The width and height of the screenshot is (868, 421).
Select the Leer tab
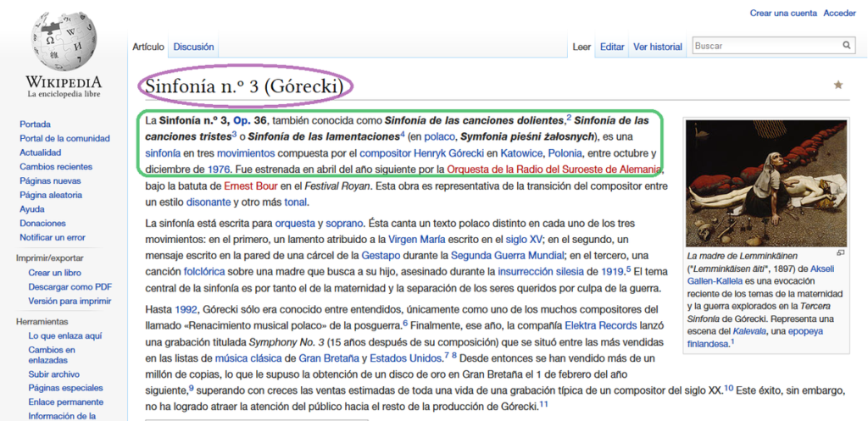point(581,47)
